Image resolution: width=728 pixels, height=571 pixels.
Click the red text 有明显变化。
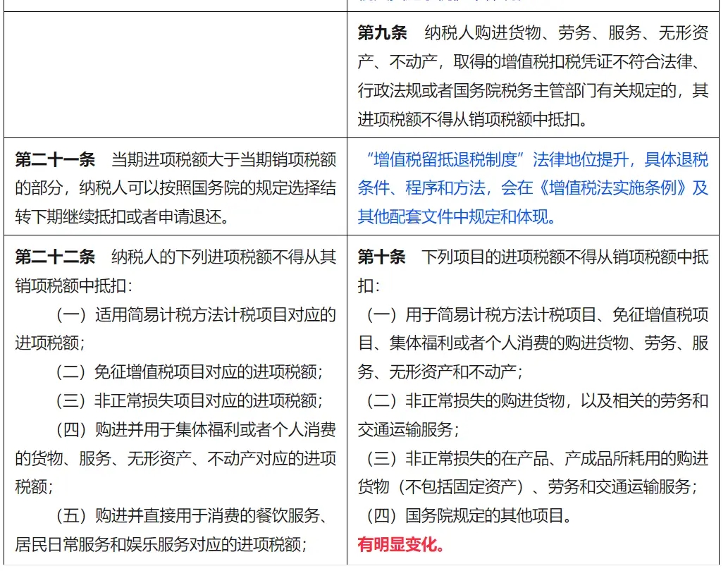point(402,544)
